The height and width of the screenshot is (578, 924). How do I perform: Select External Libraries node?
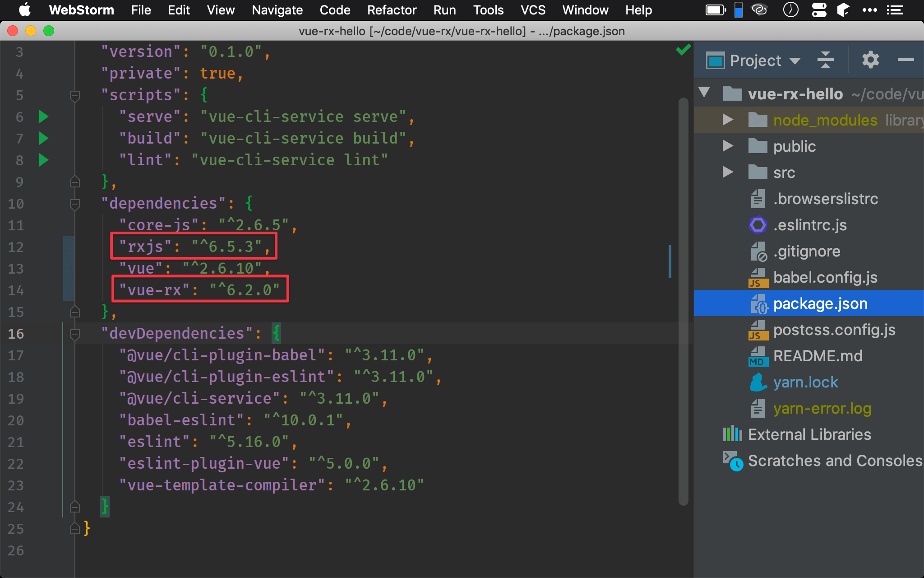click(x=809, y=434)
